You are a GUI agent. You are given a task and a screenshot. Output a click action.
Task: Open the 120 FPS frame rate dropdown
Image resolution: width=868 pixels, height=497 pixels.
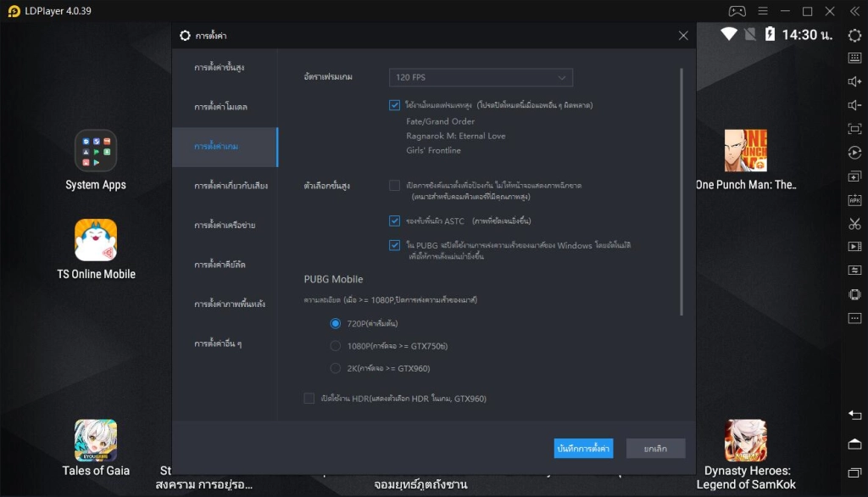(x=481, y=77)
